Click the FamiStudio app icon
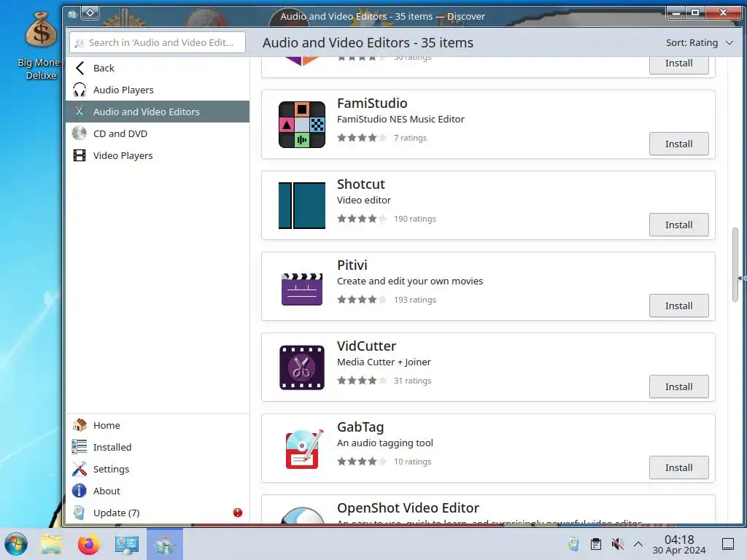The height and width of the screenshot is (560, 747). 301,124
